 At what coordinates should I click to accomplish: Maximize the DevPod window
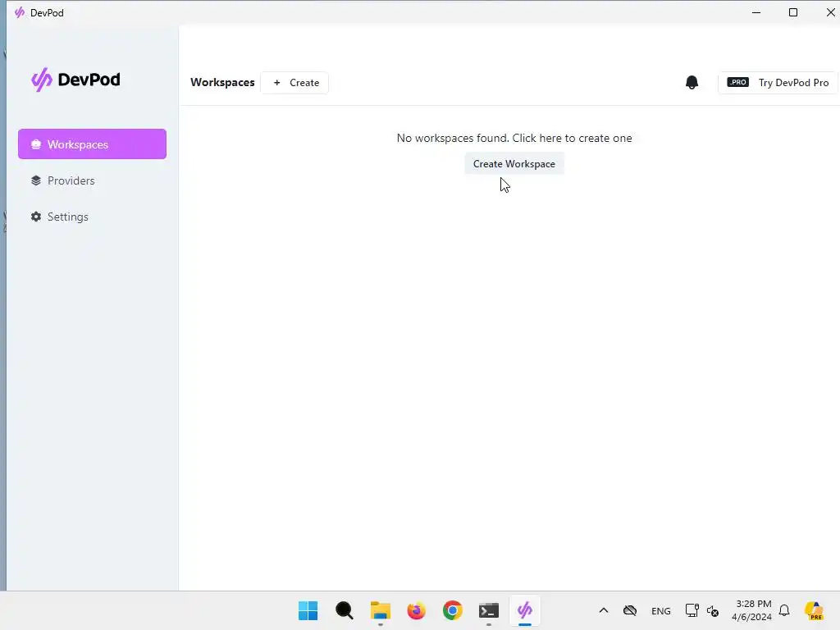coord(793,12)
